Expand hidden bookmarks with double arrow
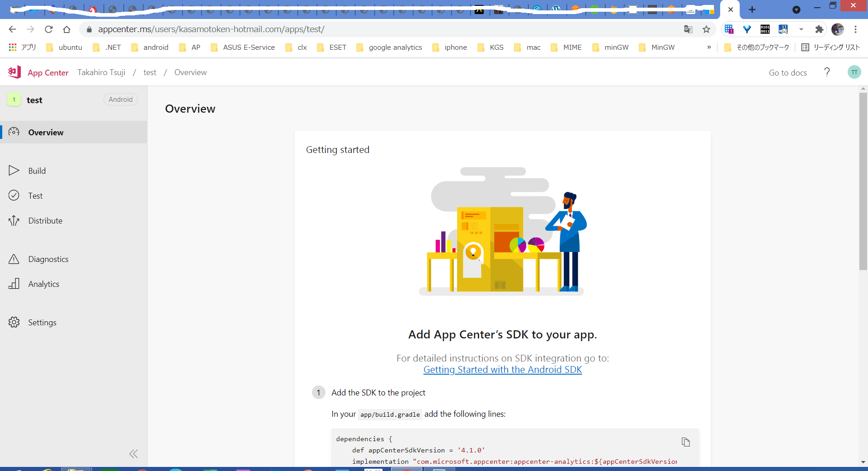Viewport: 868px width, 471px height. 709,47
